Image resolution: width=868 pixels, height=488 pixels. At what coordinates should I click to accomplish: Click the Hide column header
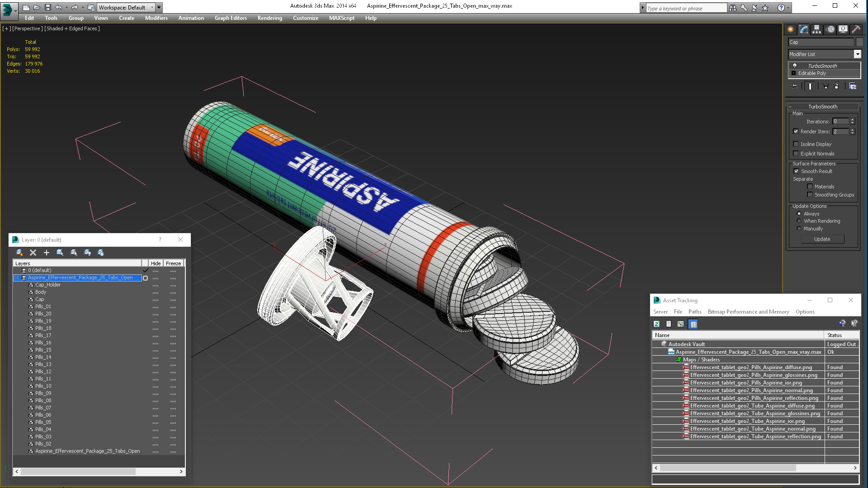coord(156,263)
